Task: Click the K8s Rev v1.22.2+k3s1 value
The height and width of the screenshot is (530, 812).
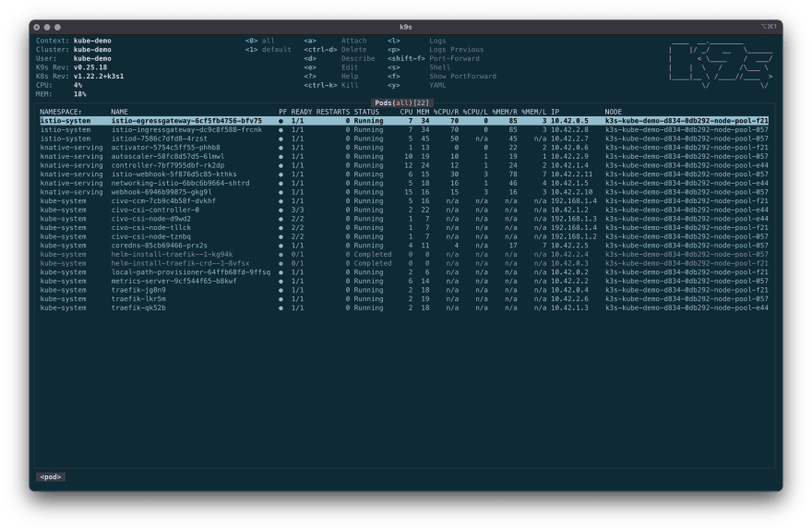Action: coord(99,76)
